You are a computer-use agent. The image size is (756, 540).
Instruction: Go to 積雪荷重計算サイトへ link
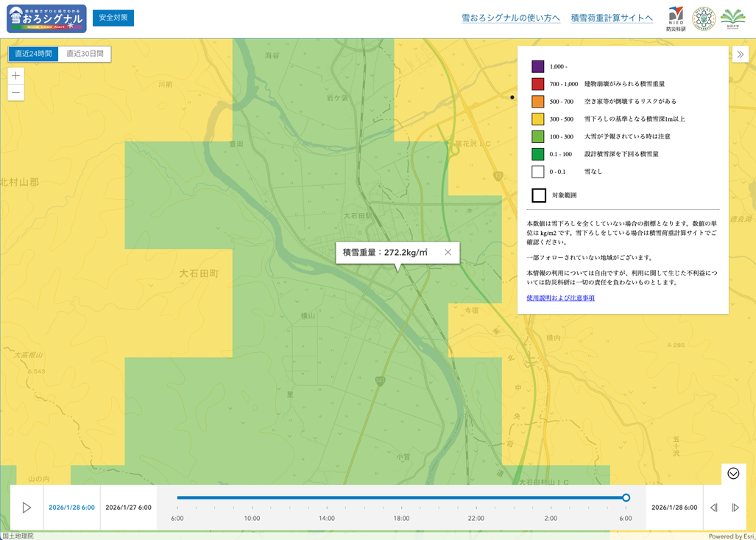pyautogui.click(x=612, y=18)
